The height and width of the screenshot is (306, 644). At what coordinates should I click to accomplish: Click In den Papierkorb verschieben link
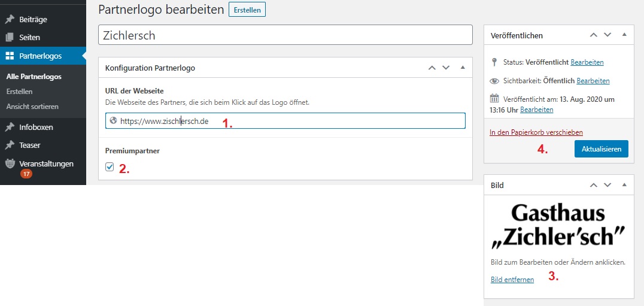click(536, 132)
